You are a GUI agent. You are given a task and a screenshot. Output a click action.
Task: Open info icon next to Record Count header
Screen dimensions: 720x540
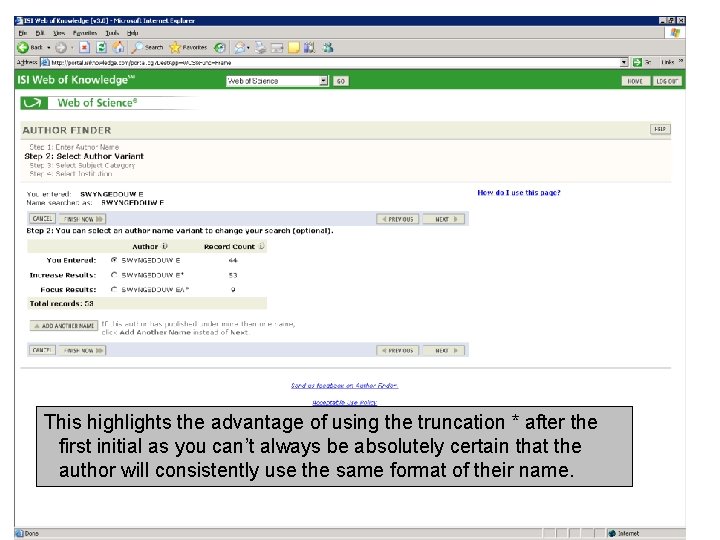coord(261,246)
